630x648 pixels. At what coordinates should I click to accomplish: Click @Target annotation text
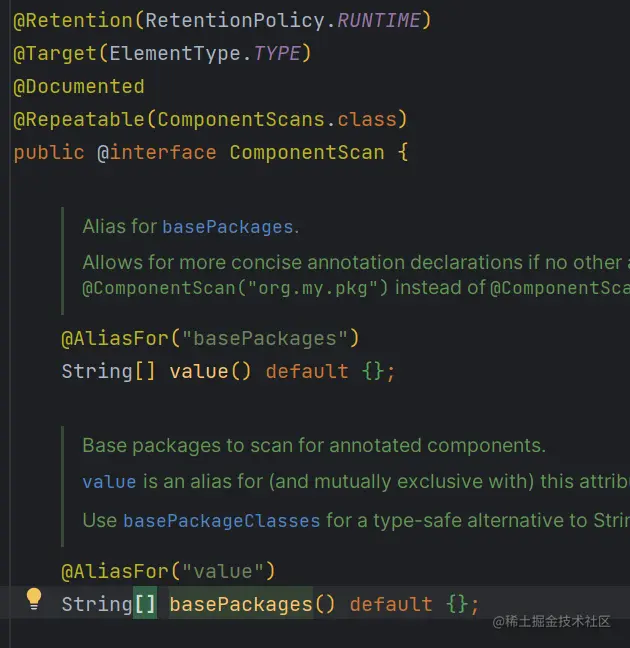point(55,54)
